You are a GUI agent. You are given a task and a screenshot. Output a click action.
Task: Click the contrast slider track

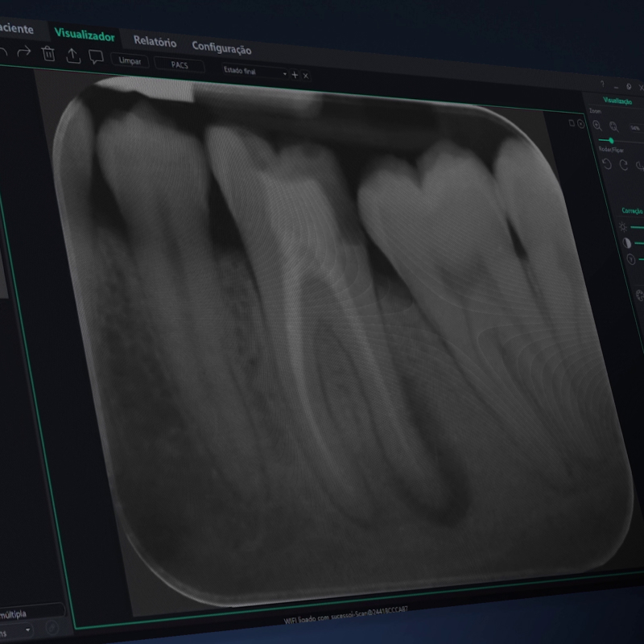pos(639,243)
